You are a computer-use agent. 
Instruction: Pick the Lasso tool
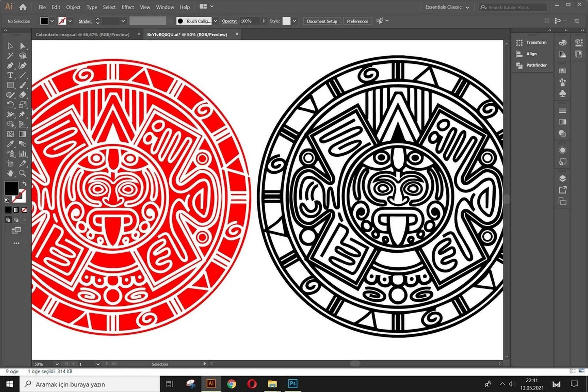[22, 56]
